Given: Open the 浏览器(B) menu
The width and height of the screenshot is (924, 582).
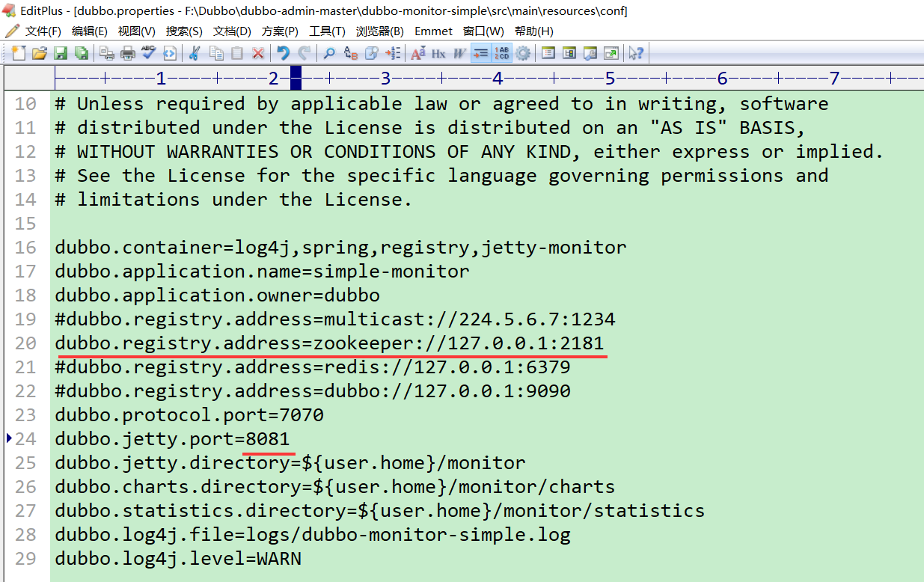Looking at the screenshot, I should point(379,31).
